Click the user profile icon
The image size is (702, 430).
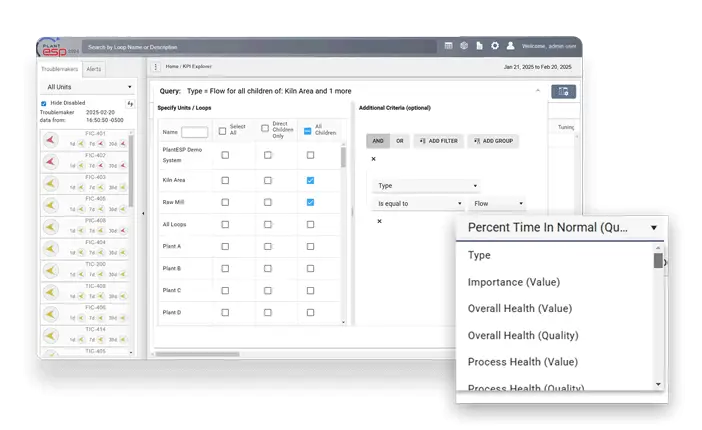[x=511, y=45]
